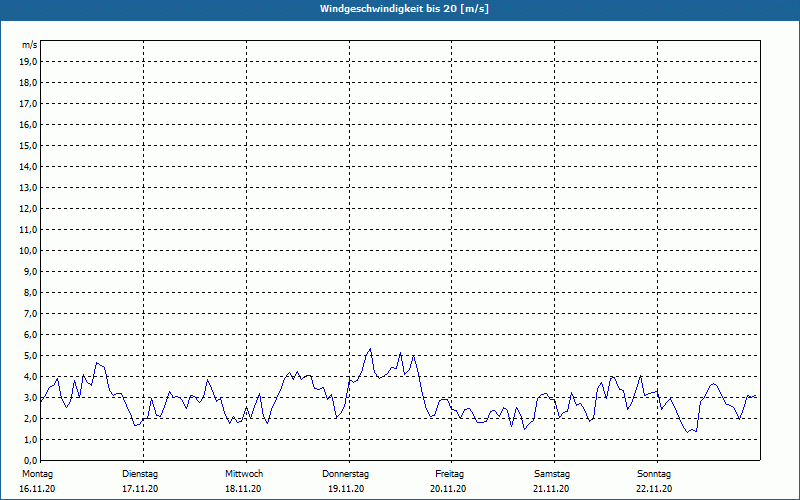
Task: Click the 0,0 value on the y-axis
Action: (31, 460)
